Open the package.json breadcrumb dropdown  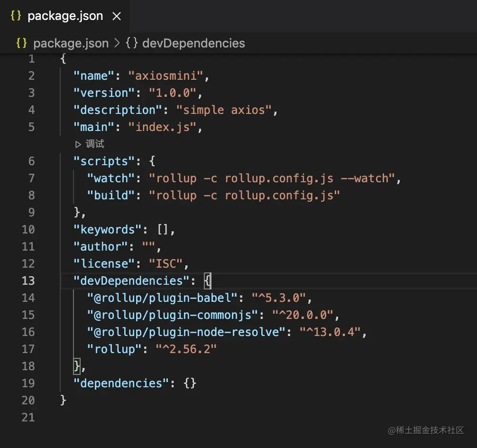(x=71, y=43)
